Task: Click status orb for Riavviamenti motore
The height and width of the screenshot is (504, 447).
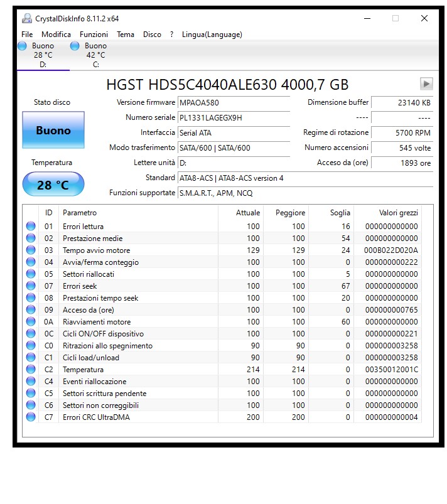Action: pyautogui.click(x=31, y=321)
